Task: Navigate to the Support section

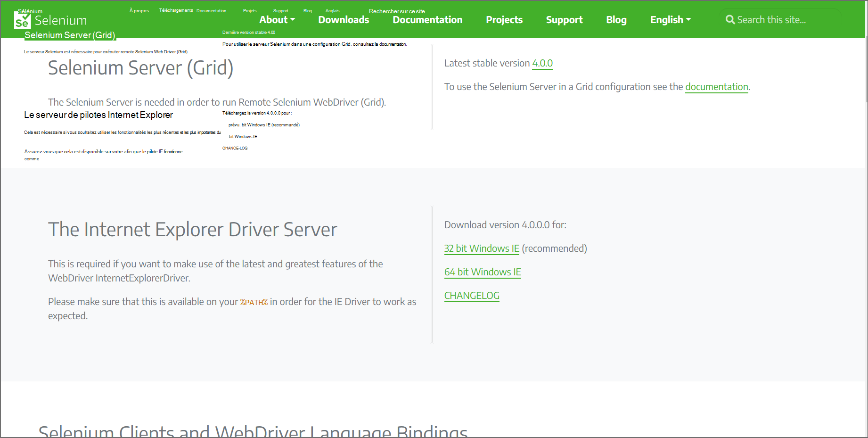Action: point(564,19)
